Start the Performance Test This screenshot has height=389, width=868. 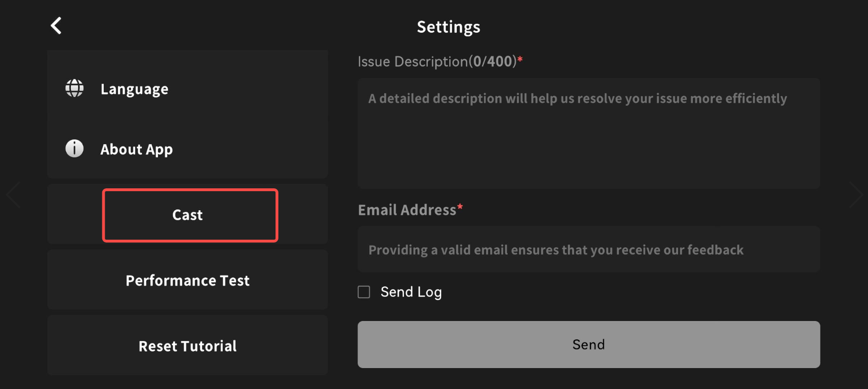click(187, 281)
